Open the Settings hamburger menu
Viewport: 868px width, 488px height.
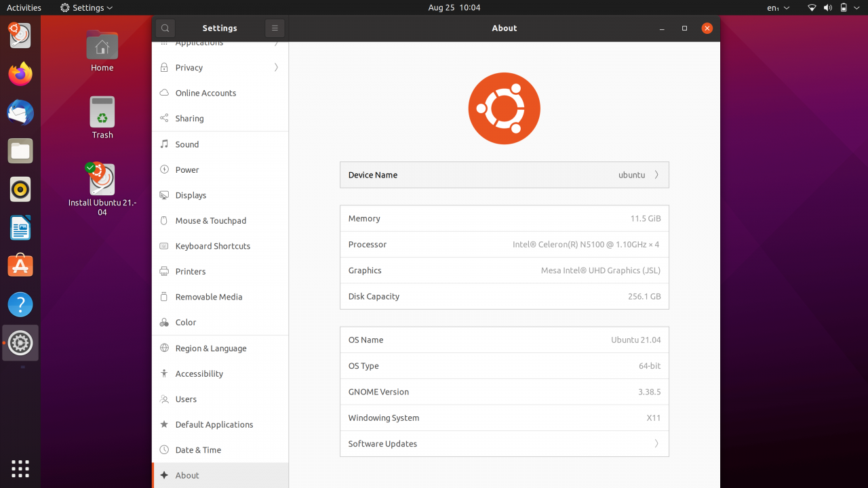pos(275,28)
